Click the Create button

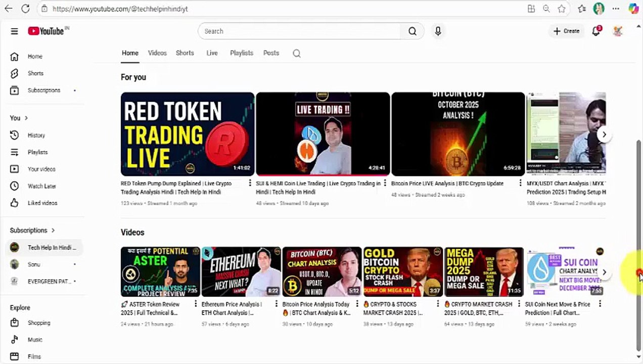[566, 31]
